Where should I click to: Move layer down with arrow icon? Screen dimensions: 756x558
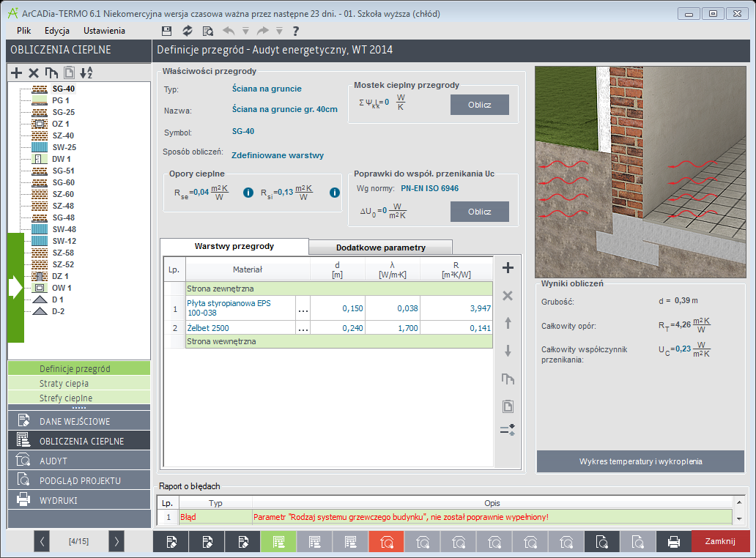(508, 351)
